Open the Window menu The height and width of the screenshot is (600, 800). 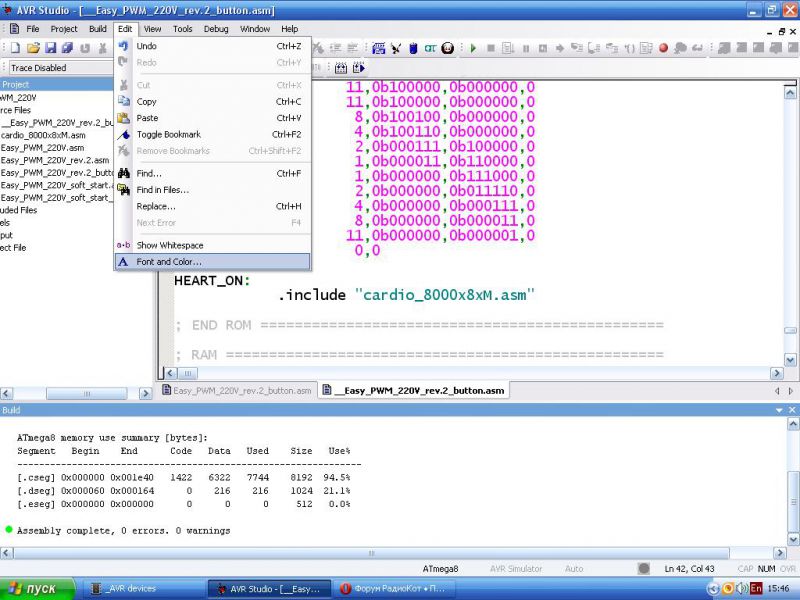tap(255, 29)
